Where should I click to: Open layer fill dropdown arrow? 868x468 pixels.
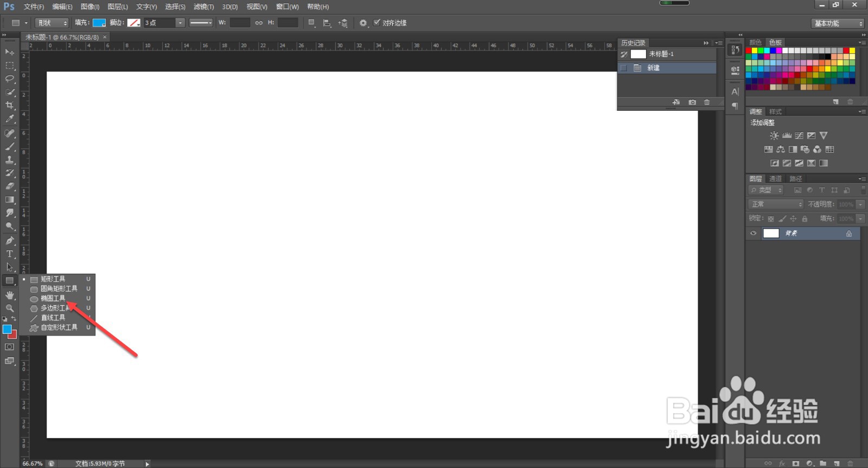point(860,219)
